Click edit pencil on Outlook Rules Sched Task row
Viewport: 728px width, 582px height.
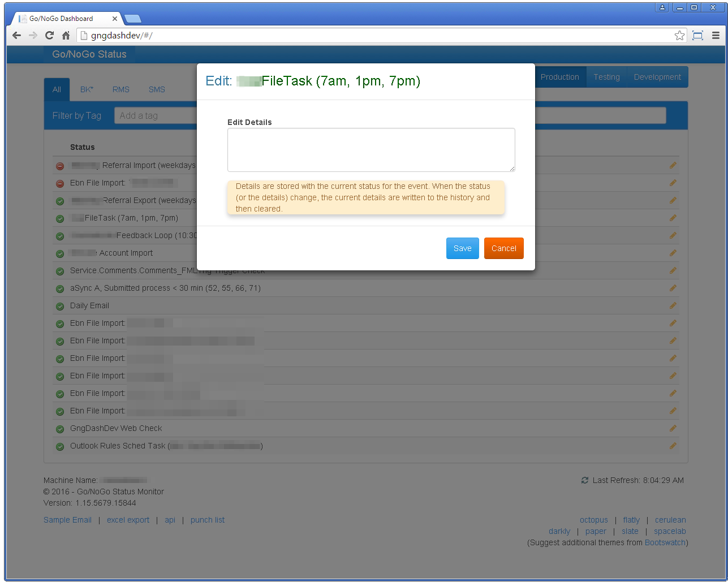pyautogui.click(x=673, y=446)
